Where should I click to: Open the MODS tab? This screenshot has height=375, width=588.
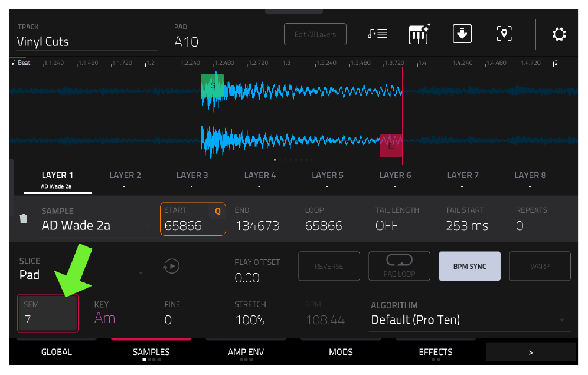(x=341, y=352)
